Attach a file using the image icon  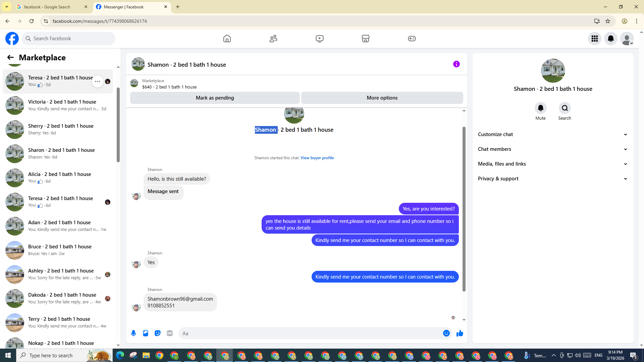(x=146, y=333)
